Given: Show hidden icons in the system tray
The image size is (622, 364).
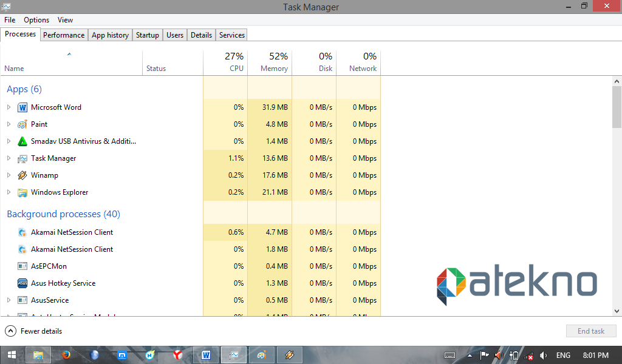Looking at the screenshot, I should pos(469,355).
